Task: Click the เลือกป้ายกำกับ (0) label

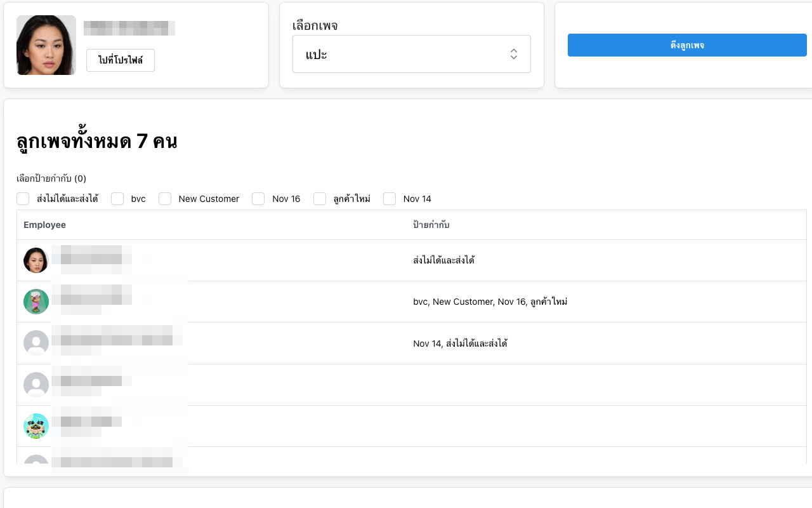Action: pyautogui.click(x=51, y=178)
